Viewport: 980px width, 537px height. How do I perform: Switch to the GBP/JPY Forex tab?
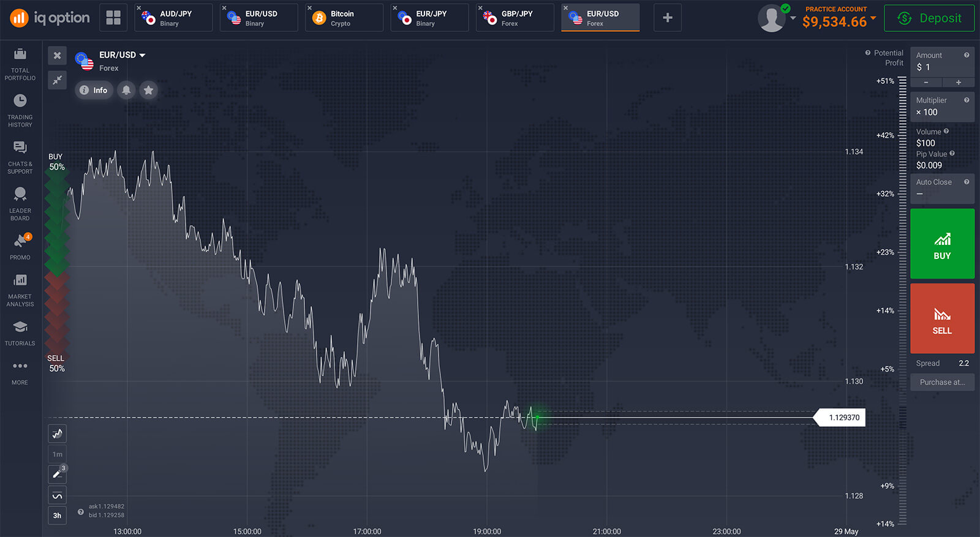514,18
